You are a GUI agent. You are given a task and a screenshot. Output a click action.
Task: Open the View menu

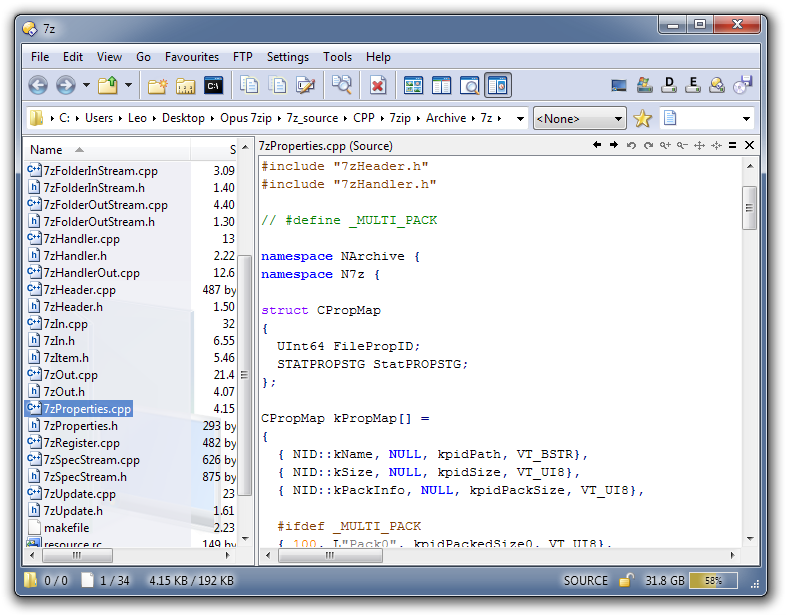(109, 57)
